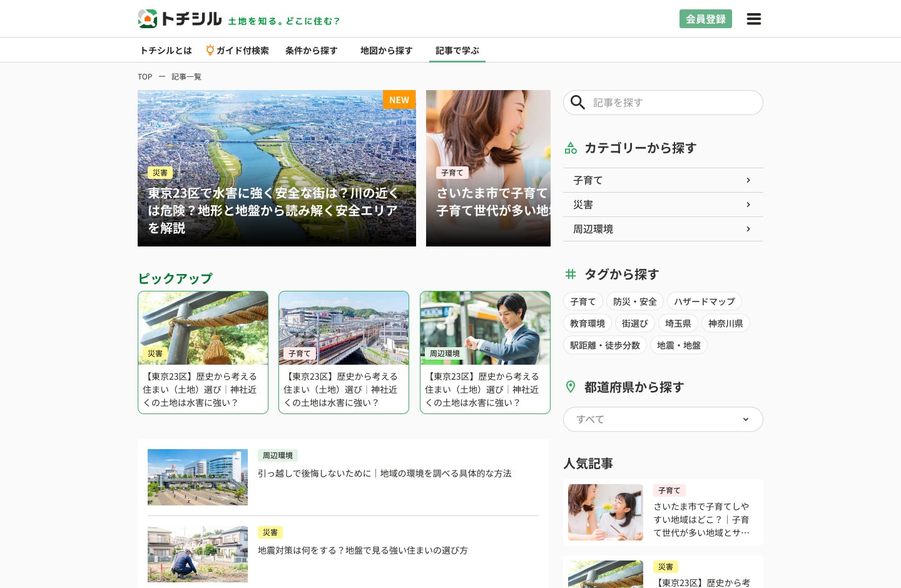Follow the TOP breadcrumb link

tap(145, 77)
